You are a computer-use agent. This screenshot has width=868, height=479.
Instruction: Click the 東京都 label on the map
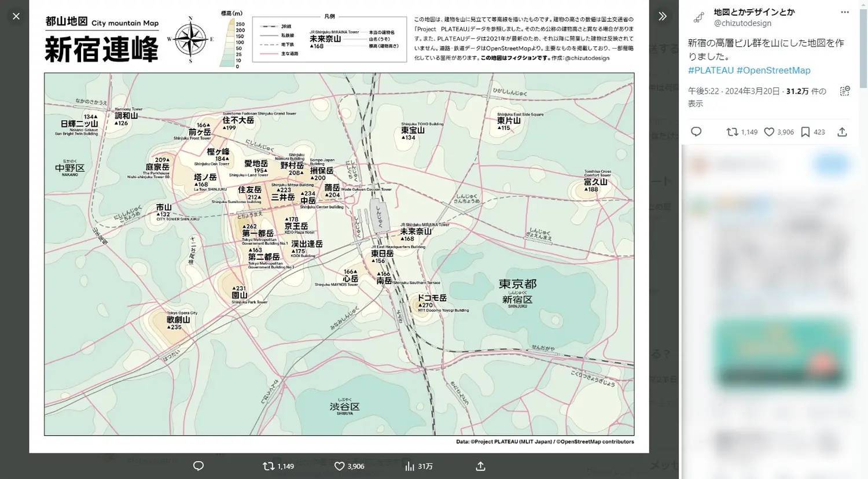click(x=517, y=284)
